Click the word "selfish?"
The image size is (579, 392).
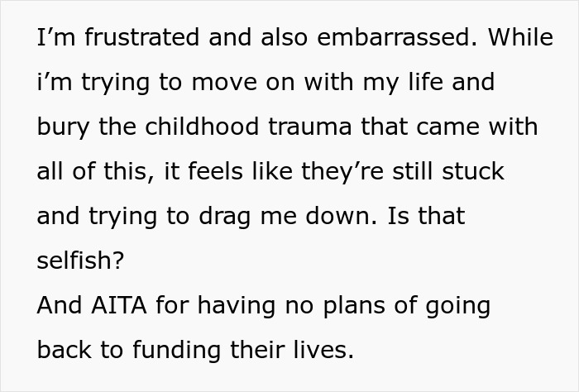pos(80,261)
